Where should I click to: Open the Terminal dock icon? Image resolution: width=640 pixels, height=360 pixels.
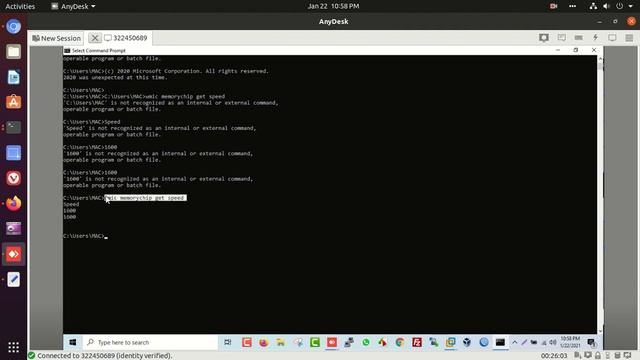coord(13,127)
